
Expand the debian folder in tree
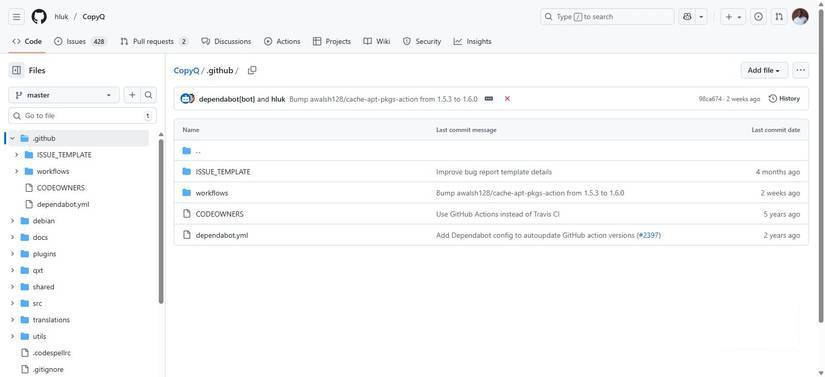click(x=12, y=221)
